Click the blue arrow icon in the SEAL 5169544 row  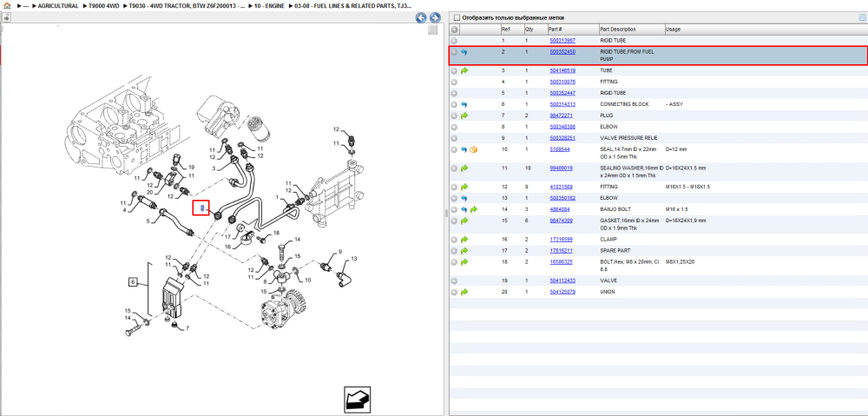[x=464, y=149]
